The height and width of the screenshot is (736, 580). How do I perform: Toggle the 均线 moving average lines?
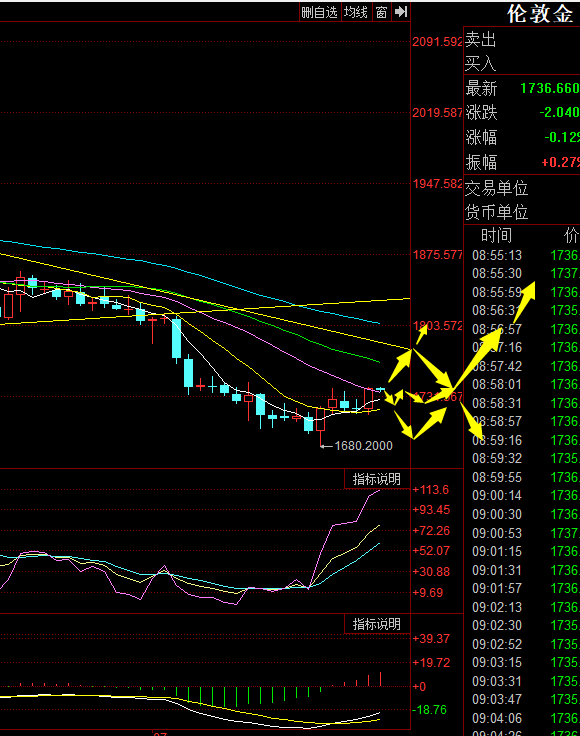[356, 12]
